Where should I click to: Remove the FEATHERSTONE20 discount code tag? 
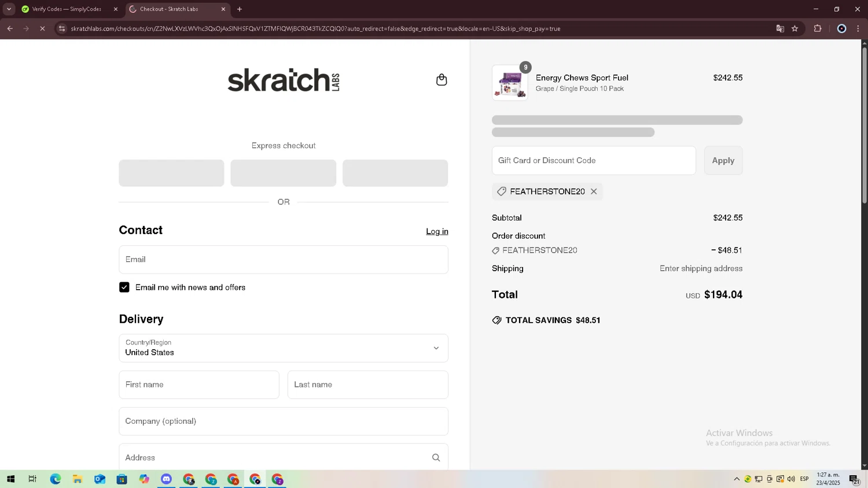coord(594,191)
